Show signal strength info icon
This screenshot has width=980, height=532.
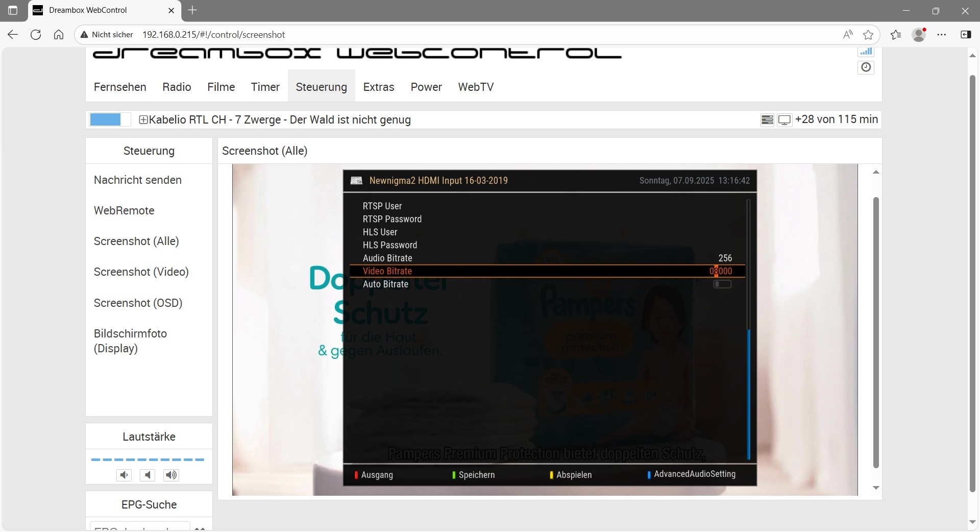click(x=866, y=52)
